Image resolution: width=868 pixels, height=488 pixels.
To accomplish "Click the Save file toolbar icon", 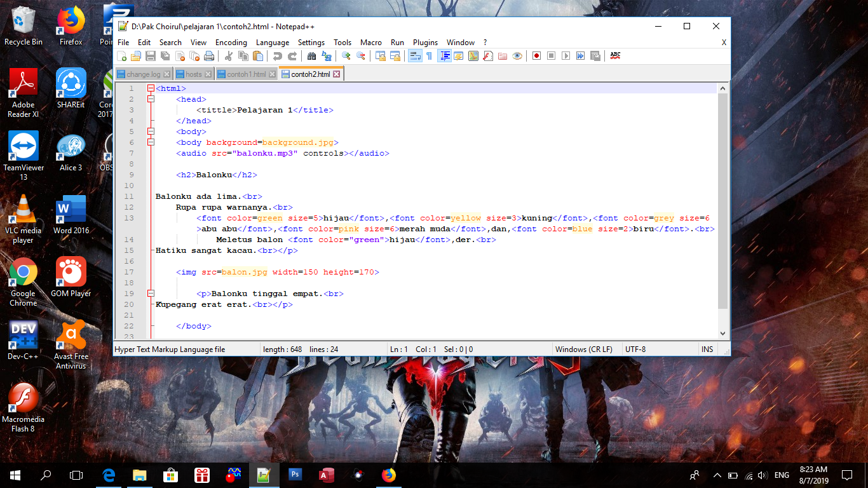I will 151,56.
